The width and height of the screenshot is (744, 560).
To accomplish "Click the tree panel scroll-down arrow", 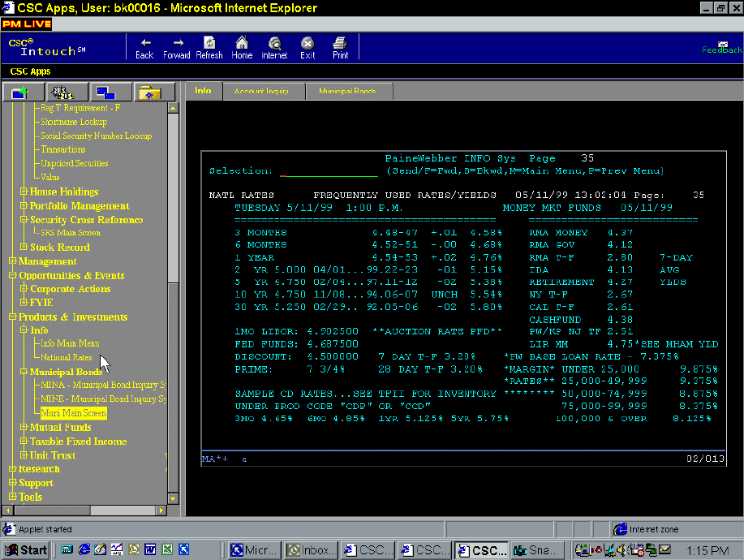I will pos(173,499).
